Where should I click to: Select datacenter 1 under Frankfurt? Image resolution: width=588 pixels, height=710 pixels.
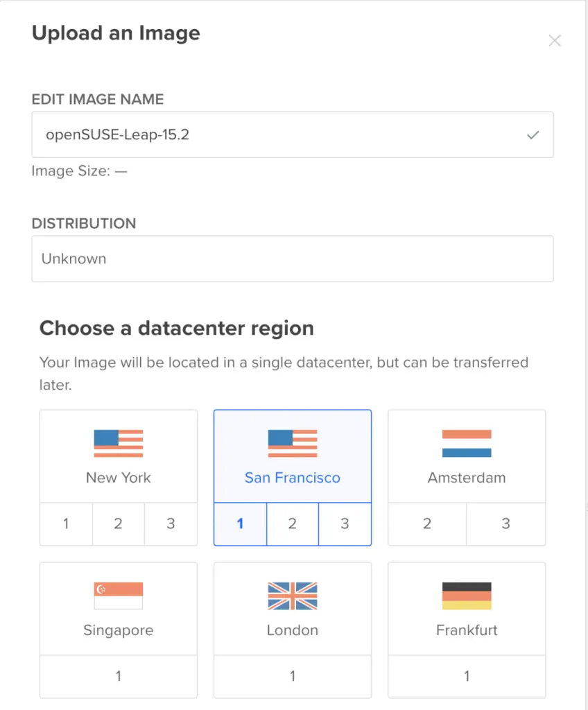[x=466, y=676]
